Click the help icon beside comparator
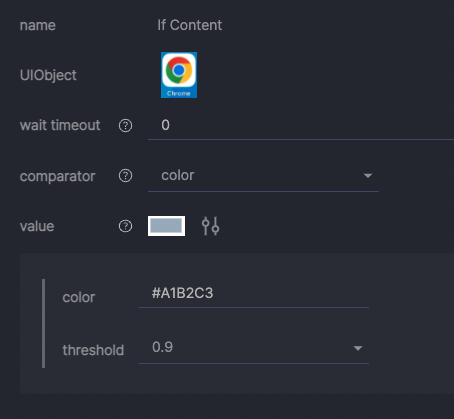 [x=126, y=176]
